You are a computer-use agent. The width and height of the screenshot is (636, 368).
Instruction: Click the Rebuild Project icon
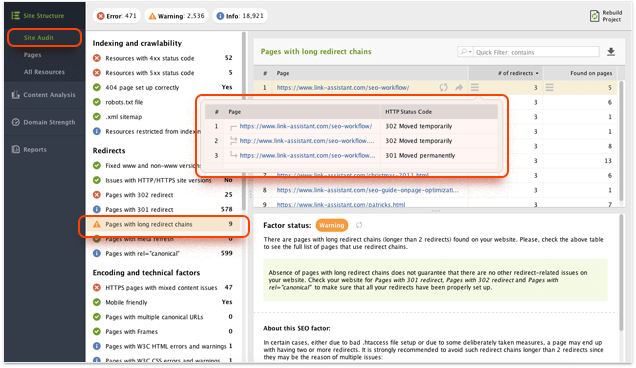[x=594, y=16]
